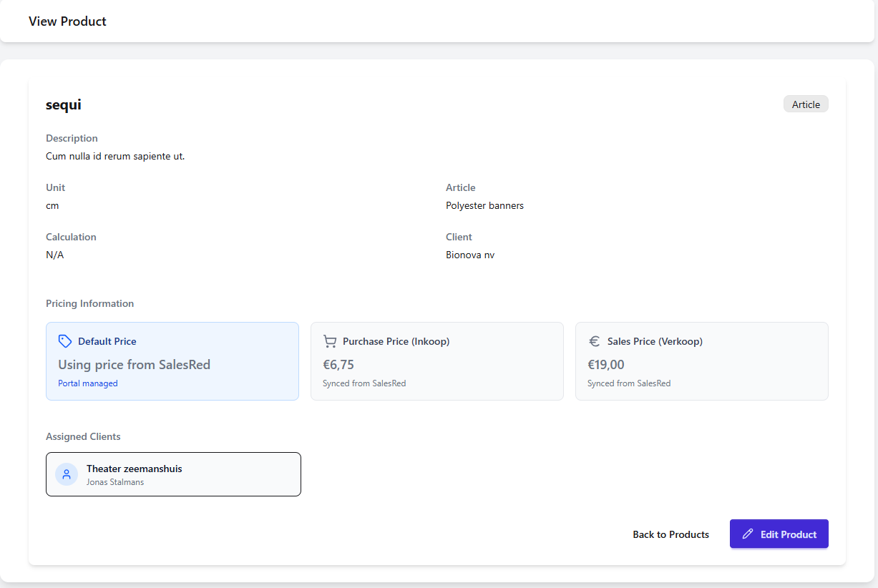Click the pencil icon in Edit Product button
This screenshot has height=588, width=878.
(748, 534)
